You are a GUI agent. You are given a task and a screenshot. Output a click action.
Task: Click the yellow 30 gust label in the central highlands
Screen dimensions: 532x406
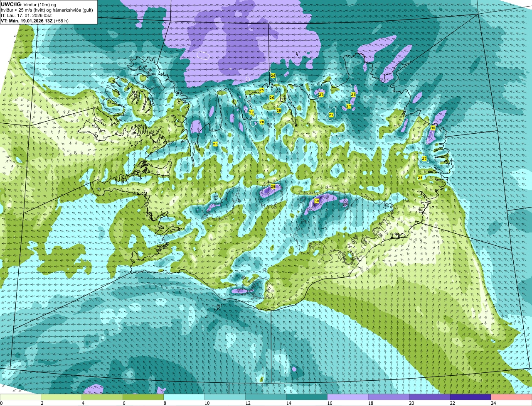point(317,201)
